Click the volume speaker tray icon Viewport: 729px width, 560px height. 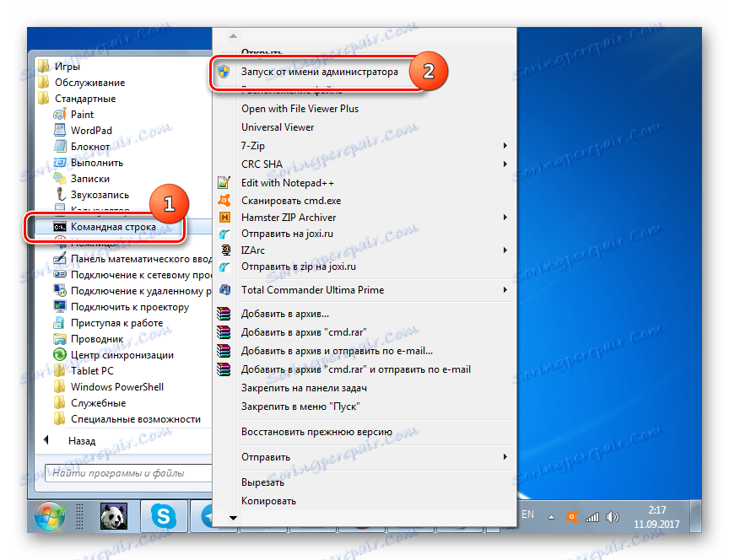pyautogui.click(x=613, y=517)
